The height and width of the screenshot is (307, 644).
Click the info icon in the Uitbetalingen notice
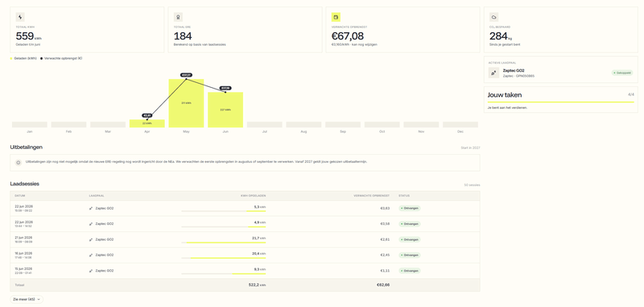click(x=18, y=163)
